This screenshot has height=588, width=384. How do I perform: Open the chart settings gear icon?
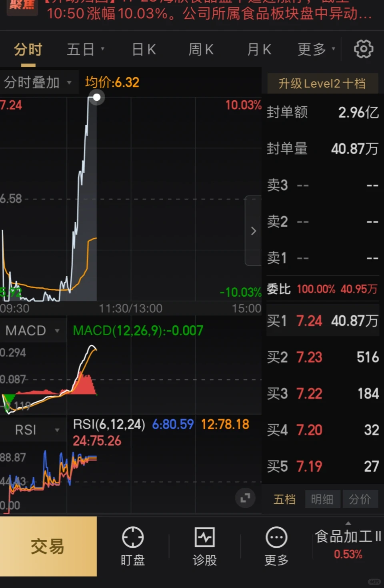(363, 48)
